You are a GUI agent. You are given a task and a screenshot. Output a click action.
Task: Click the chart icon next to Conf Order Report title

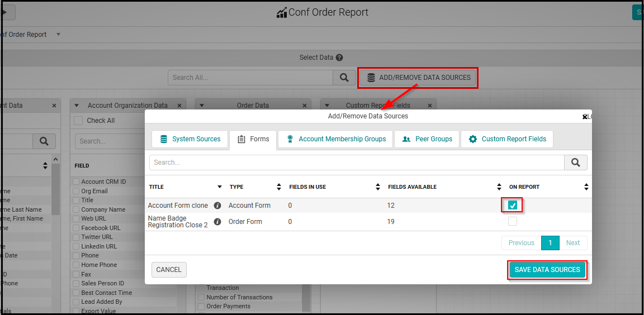click(x=282, y=13)
